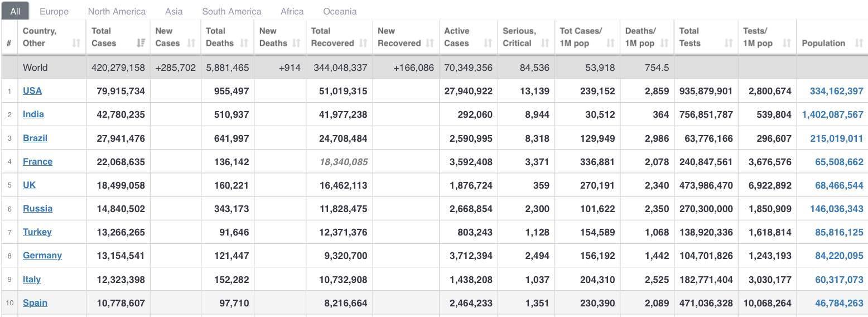Sort by Population arrows icon

click(859, 43)
